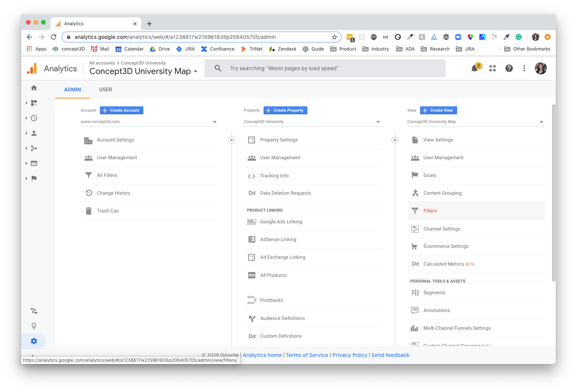Click the search Analytics input field

point(325,68)
